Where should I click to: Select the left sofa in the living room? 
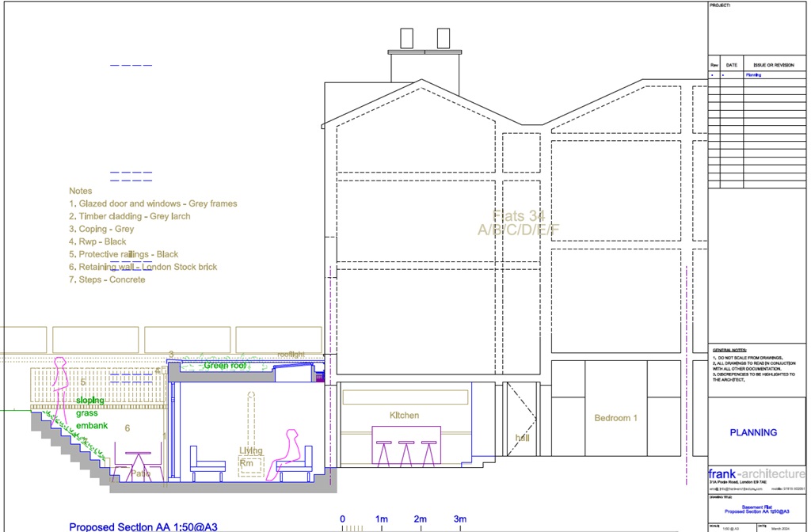pos(208,462)
